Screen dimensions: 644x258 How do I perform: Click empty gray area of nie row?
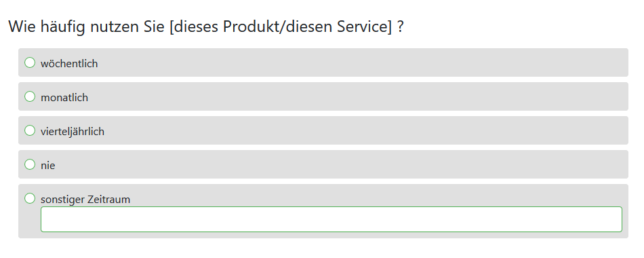click(x=341, y=164)
